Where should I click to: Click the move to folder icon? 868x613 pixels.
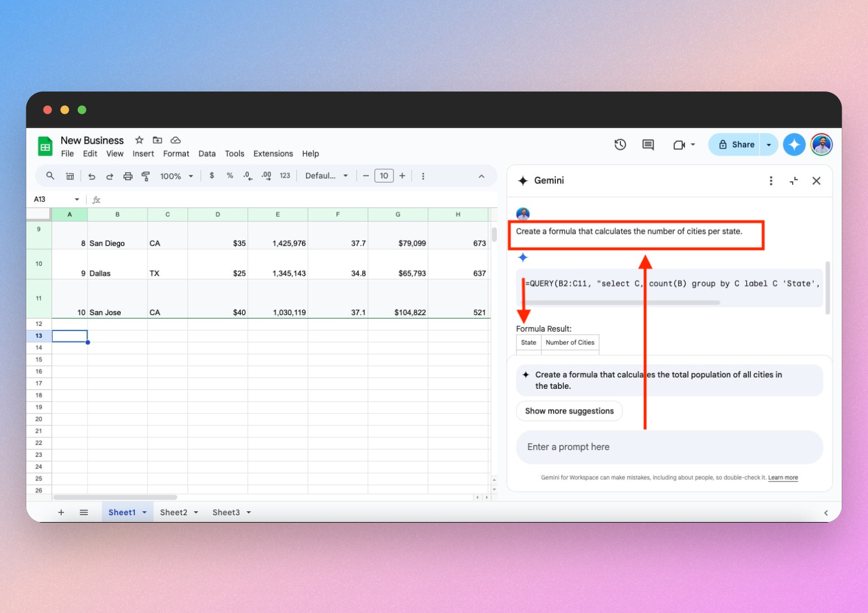coord(157,140)
